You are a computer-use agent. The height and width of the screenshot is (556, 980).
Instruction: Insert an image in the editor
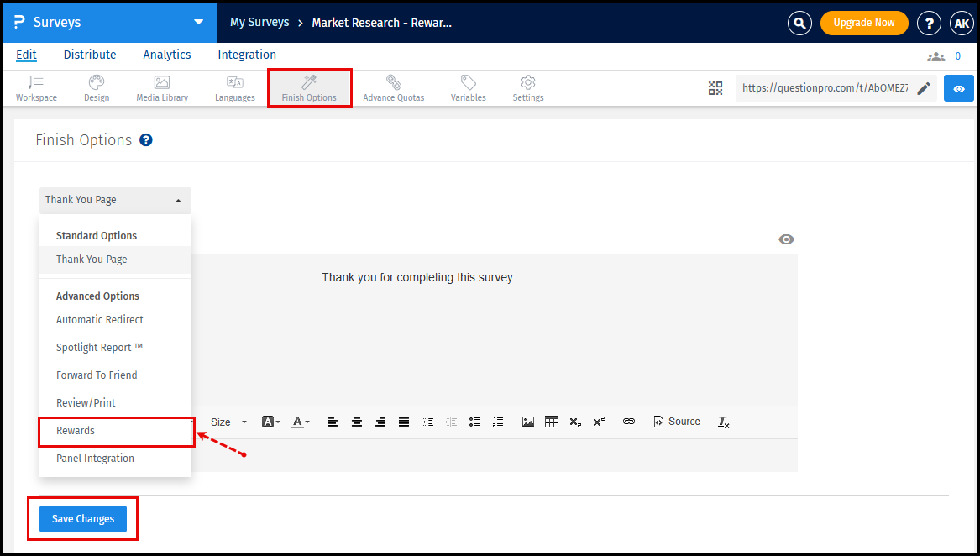tap(527, 421)
